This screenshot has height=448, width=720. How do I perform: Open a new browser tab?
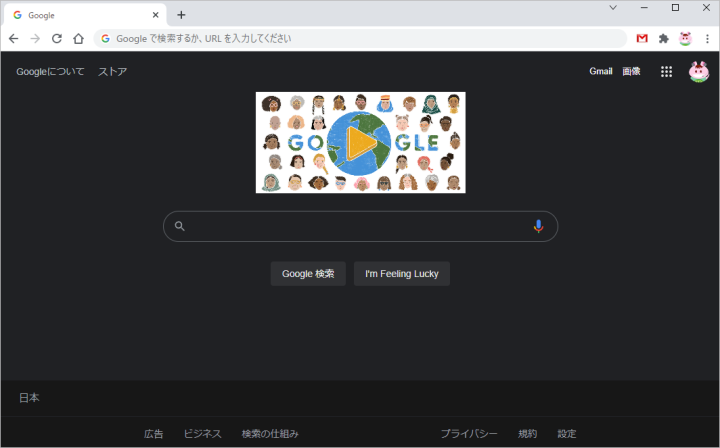(181, 15)
